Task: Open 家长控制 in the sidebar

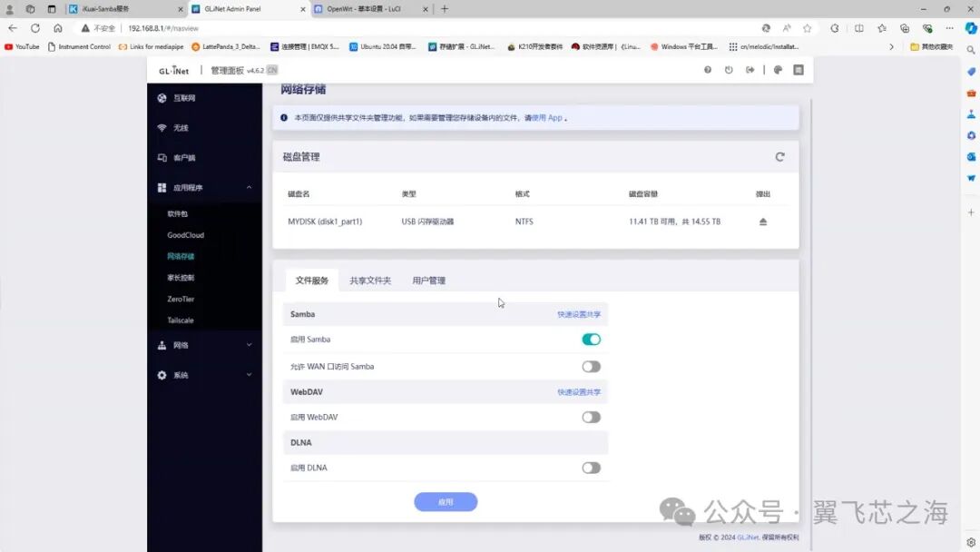Action: tap(181, 278)
